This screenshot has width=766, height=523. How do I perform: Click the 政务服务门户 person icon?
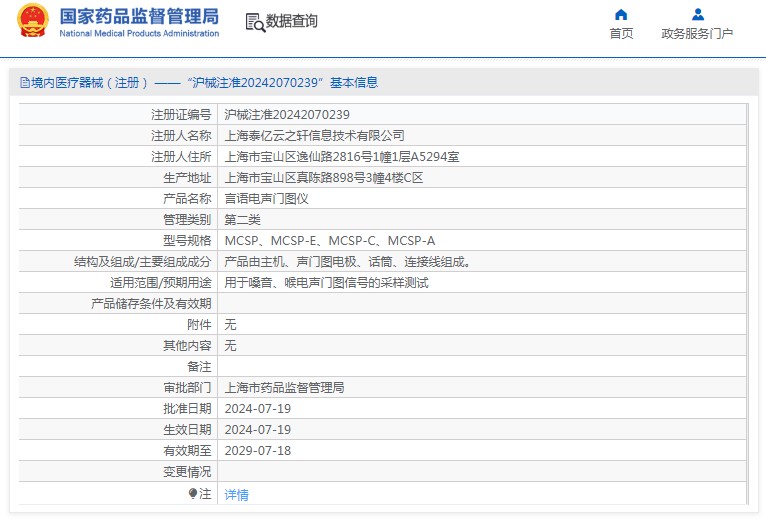[x=698, y=15]
